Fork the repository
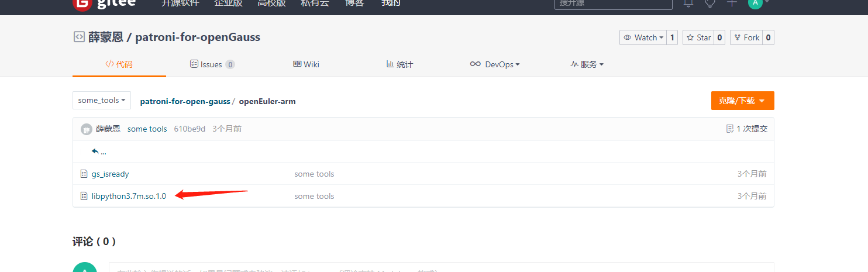Screen dimensions: 868x272 [746, 37]
